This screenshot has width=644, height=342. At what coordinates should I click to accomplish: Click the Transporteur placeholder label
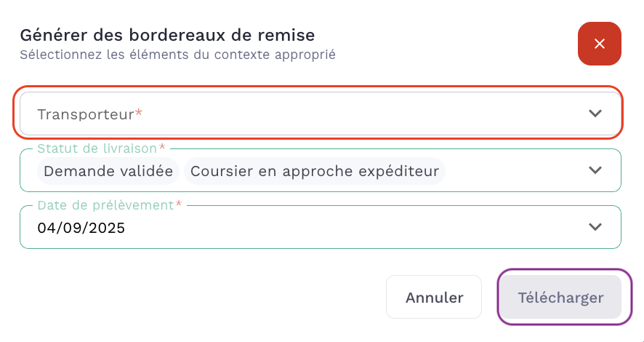coord(85,114)
